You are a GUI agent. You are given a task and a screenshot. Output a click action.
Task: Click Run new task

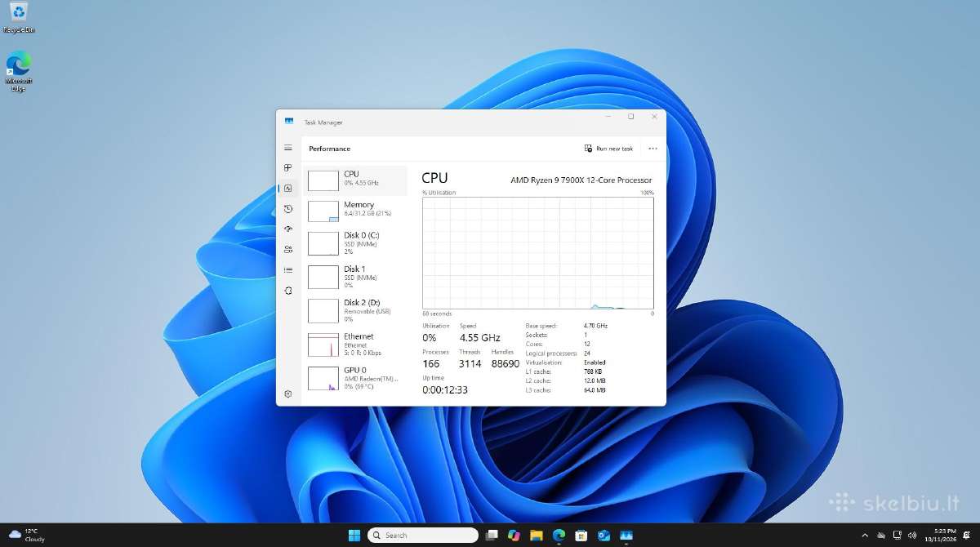pyautogui.click(x=608, y=149)
